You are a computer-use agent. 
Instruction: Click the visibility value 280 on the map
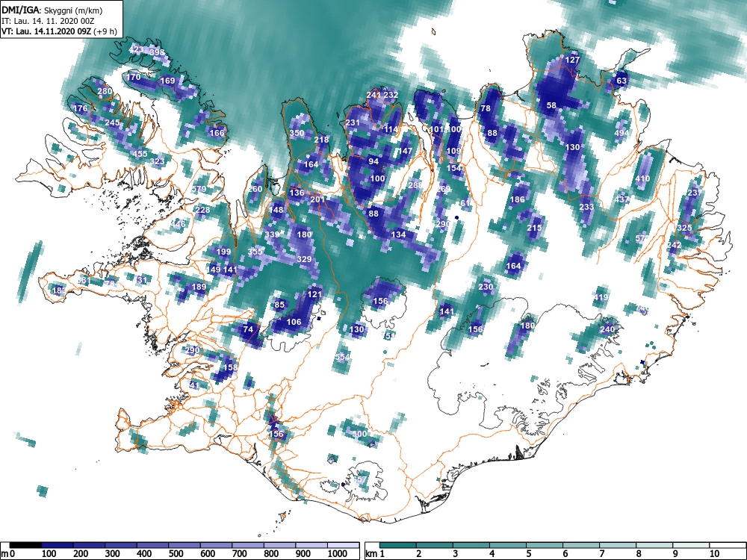click(x=105, y=91)
